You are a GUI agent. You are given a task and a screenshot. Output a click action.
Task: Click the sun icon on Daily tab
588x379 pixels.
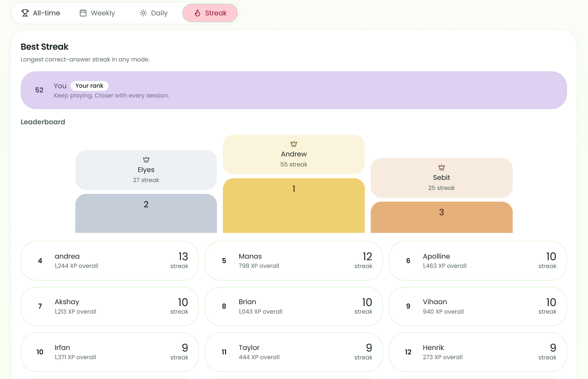coord(143,13)
